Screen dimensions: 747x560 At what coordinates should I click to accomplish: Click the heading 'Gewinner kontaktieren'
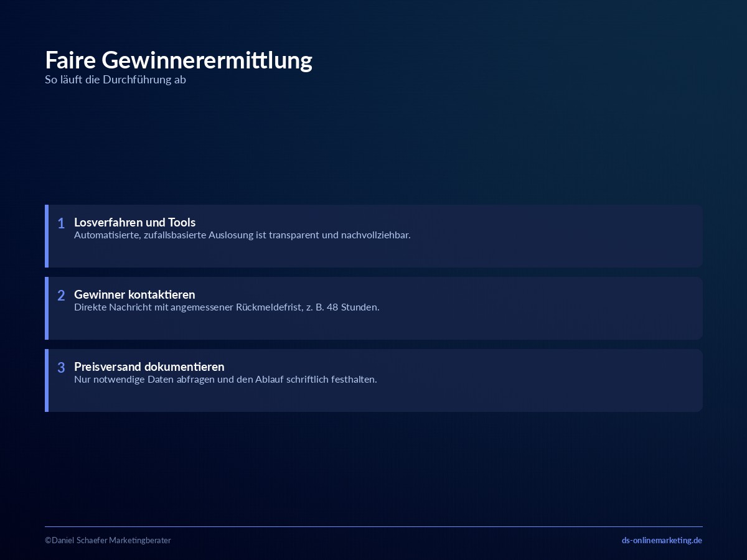pos(134,294)
